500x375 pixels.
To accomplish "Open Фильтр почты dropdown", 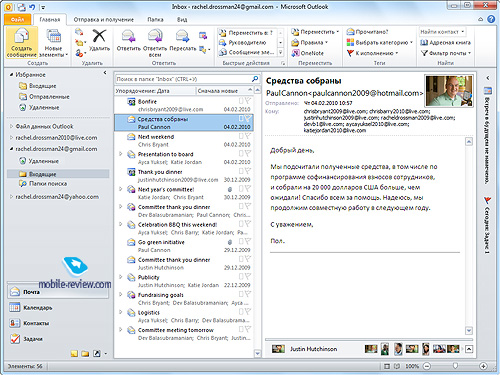I will [446, 53].
